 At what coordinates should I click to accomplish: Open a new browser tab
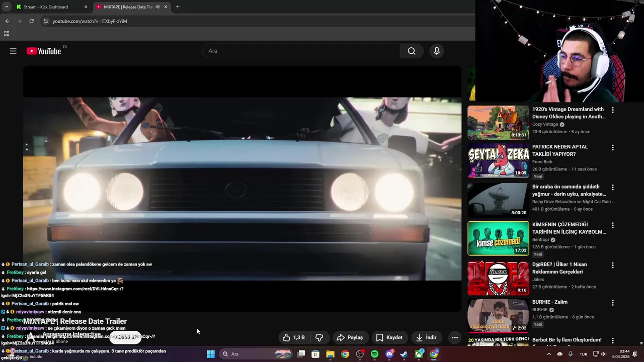point(178,7)
